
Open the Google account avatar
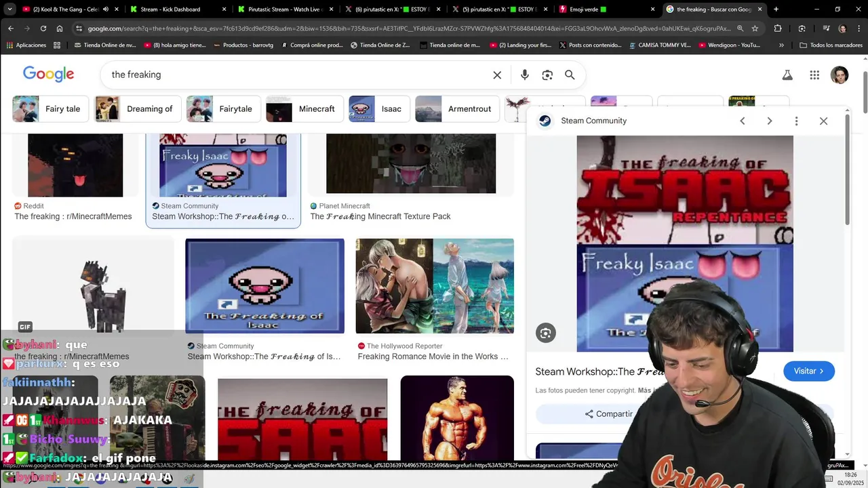tap(840, 75)
